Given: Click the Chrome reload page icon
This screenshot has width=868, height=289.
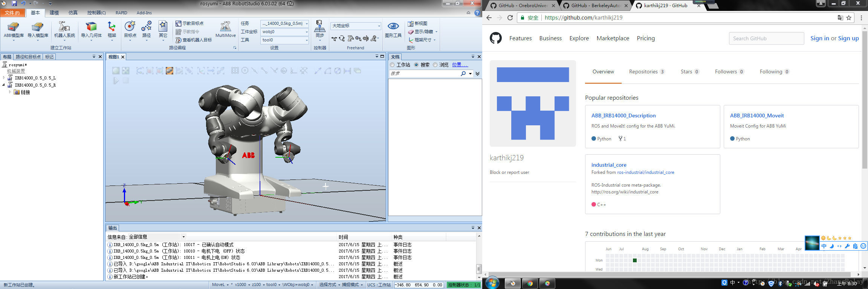Looking at the screenshot, I should click(510, 18).
